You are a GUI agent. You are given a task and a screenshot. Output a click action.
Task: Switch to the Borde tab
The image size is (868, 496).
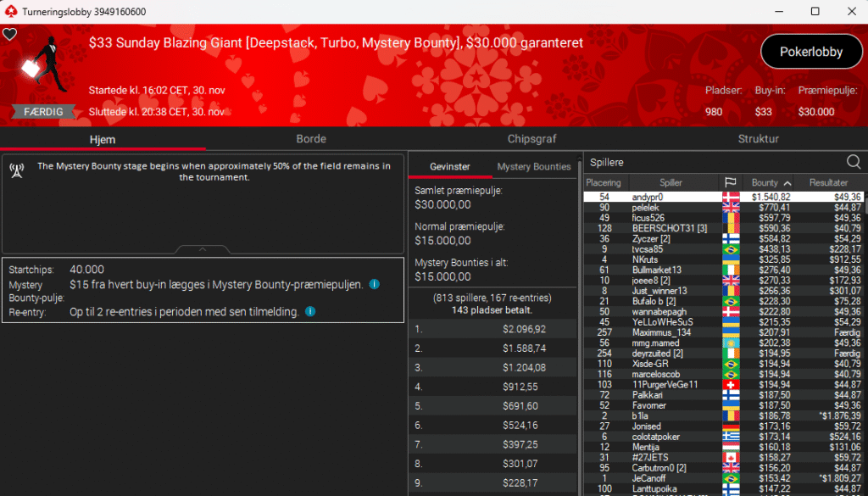311,139
